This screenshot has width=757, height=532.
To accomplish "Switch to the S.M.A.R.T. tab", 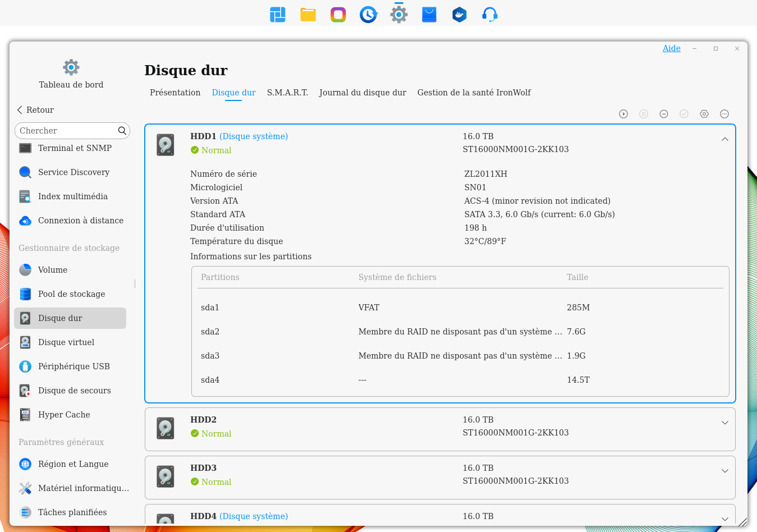I will (287, 93).
